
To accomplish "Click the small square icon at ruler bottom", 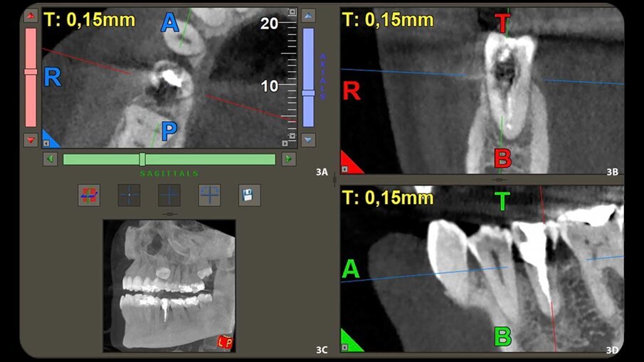I will pyautogui.click(x=292, y=136).
